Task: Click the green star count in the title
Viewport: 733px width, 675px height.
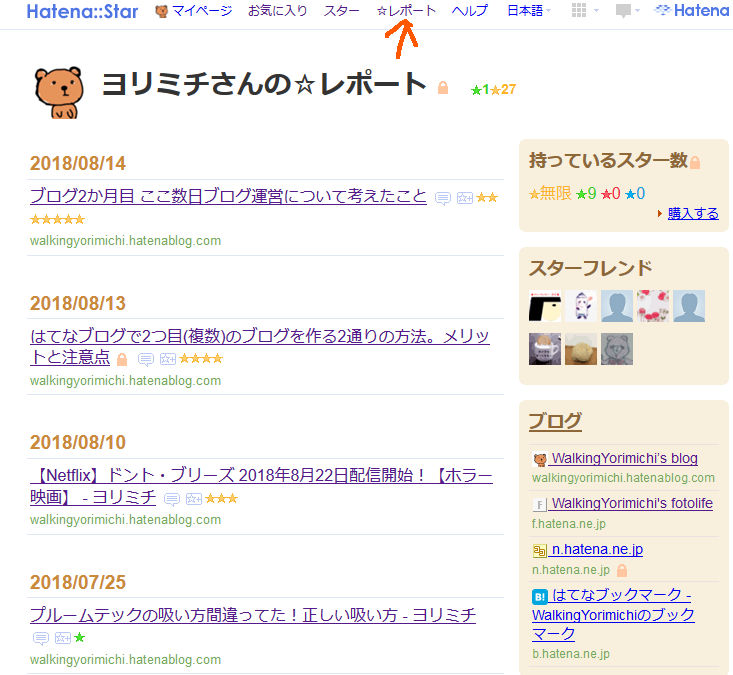Action: [x=480, y=89]
